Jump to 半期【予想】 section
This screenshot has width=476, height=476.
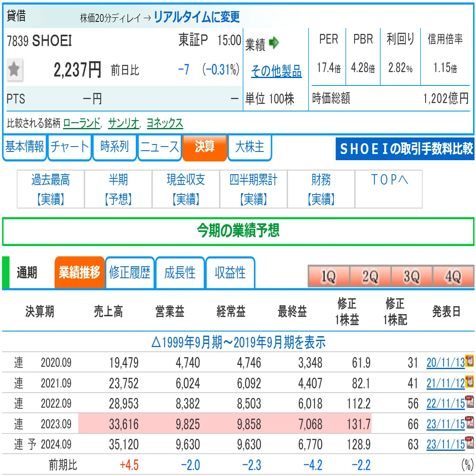(118, 189)
